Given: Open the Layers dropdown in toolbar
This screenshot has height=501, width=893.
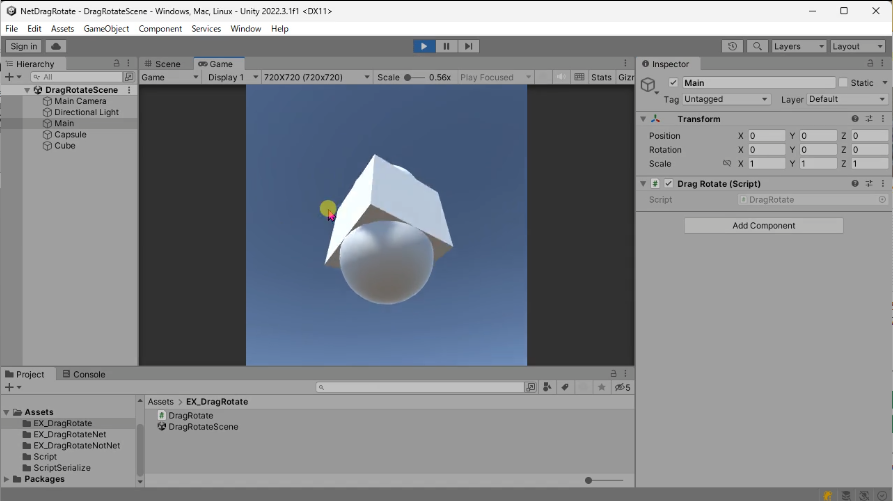Looking at the screenshot, I should click(798, 46).
